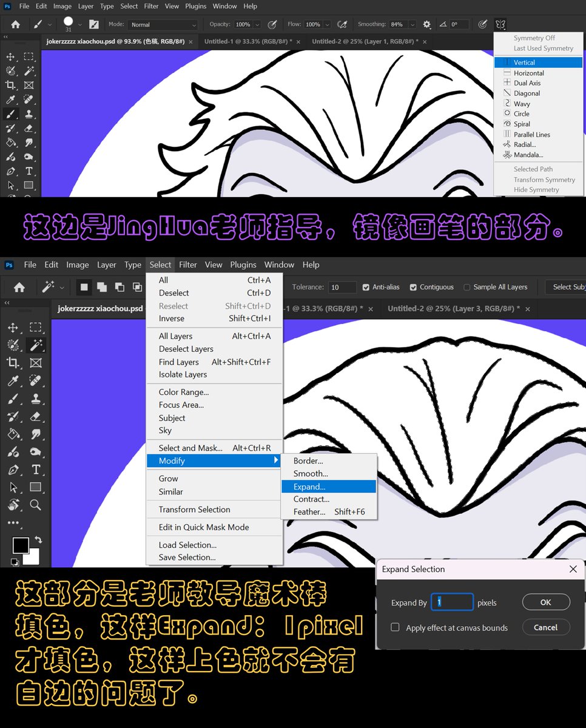Image resolution: width=586 pixels, height=728 pixels.
Task: Click Home icon beside the Magic Wand preset
Action: coord(19,287)
